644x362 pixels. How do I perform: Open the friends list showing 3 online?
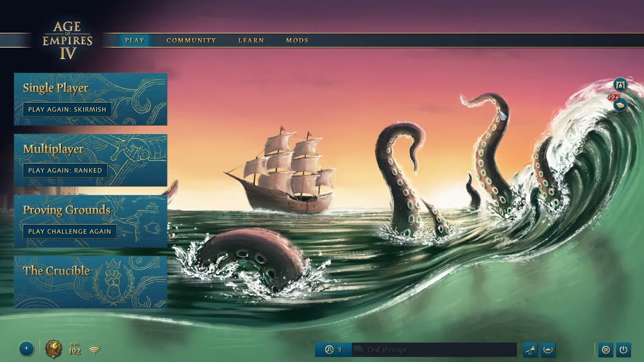click(x=333, y=349)
